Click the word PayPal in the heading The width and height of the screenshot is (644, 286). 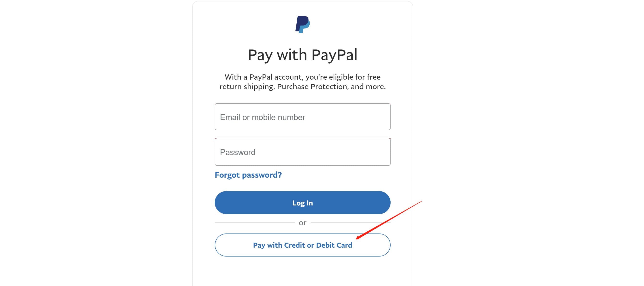pos(334,55)
